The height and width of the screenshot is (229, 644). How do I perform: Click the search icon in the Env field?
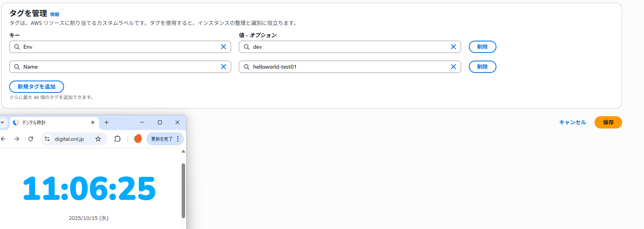click(17, 47)
